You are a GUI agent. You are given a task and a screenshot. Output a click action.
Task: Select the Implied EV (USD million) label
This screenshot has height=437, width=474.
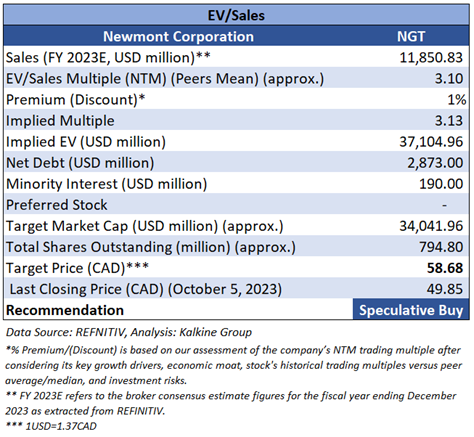[86, 142]
